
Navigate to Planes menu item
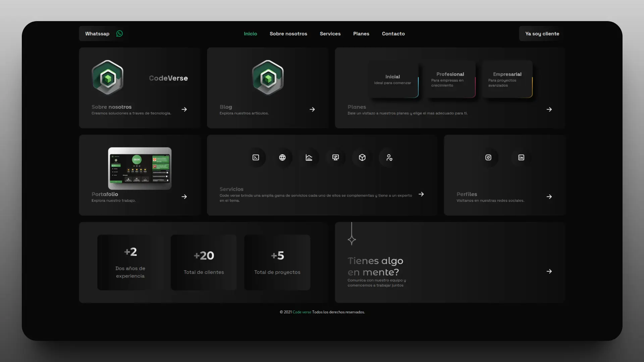click(x=361, y=34)
